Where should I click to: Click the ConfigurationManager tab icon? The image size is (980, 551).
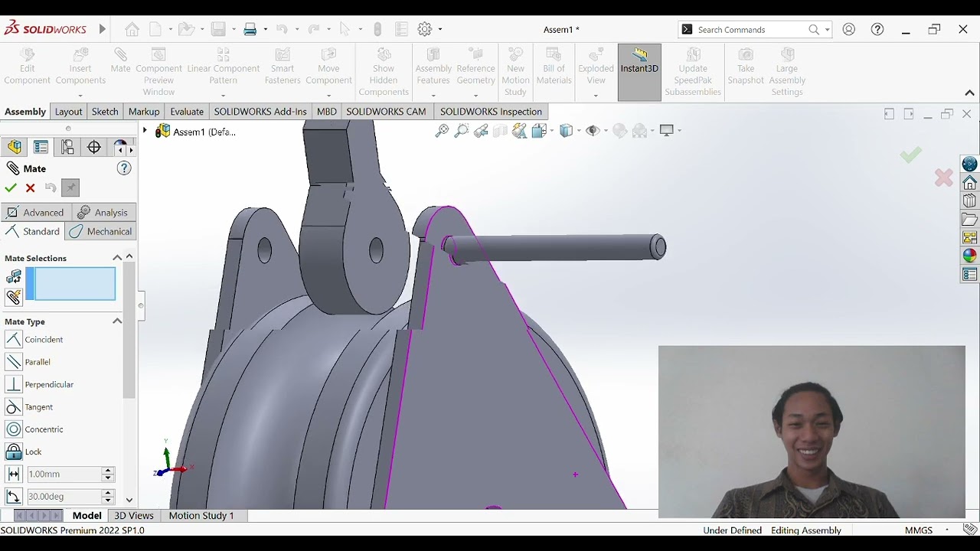(x=67, y=147)
